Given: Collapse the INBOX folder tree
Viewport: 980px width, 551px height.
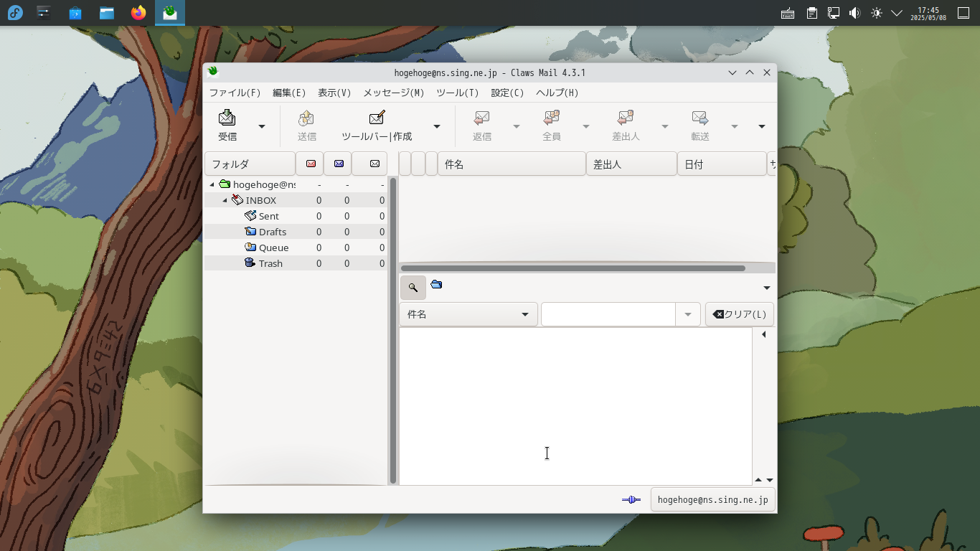Looking at the screenshot, I should click(225, 201).
